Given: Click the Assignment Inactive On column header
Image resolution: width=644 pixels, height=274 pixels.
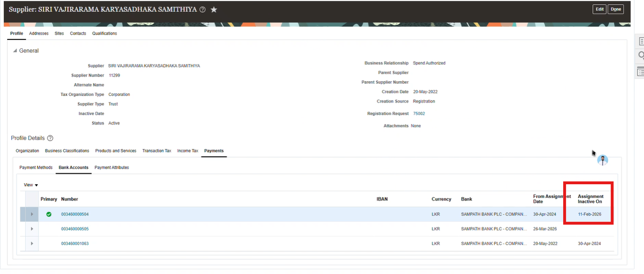Looking at the screenshot, I should pos(591,199).
